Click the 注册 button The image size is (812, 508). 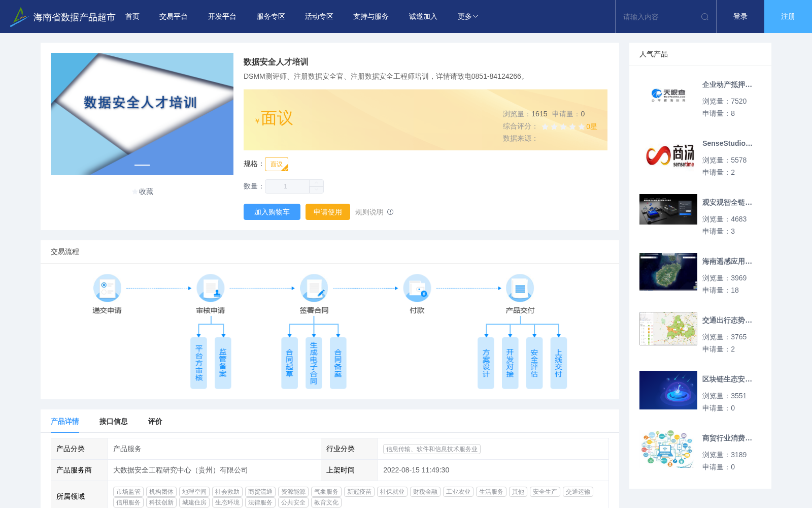[x=788, y=17]
